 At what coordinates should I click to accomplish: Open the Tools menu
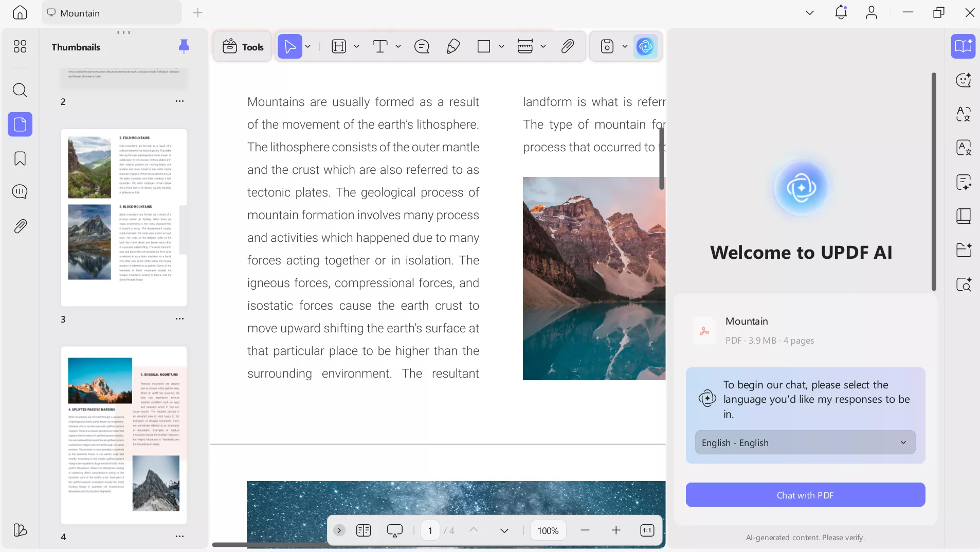tap(243, 47)
